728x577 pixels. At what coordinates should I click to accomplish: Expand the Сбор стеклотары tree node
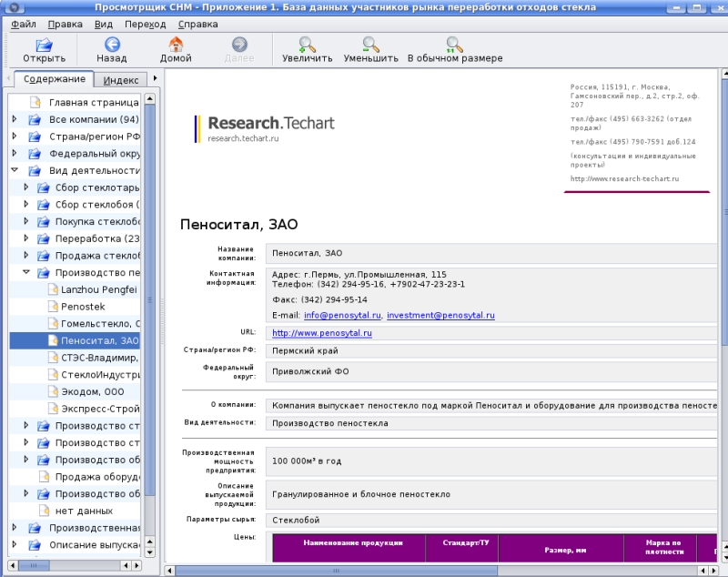click(26, 187)
